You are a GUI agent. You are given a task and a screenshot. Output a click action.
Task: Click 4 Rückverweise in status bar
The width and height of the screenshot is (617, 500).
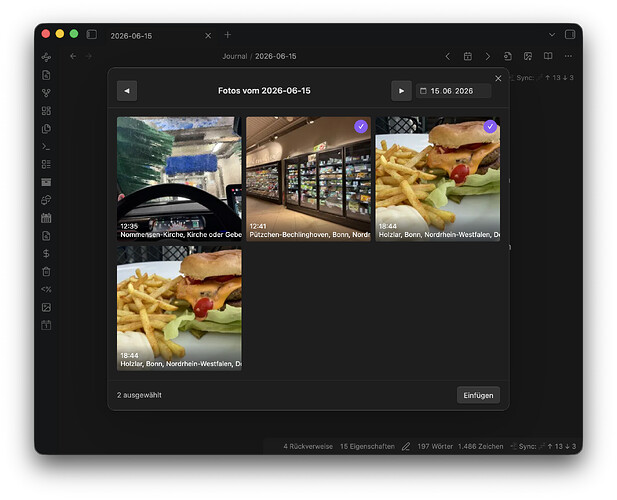(308, 446)
